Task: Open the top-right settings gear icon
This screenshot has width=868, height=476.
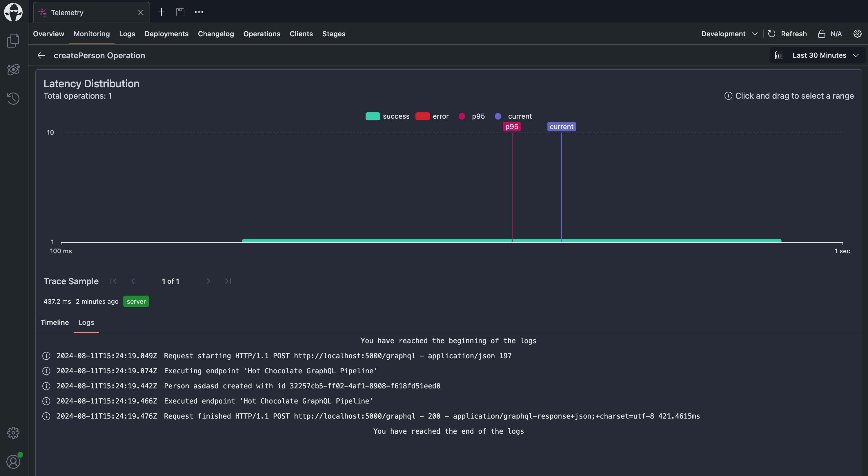Action: tap(857, 34)
